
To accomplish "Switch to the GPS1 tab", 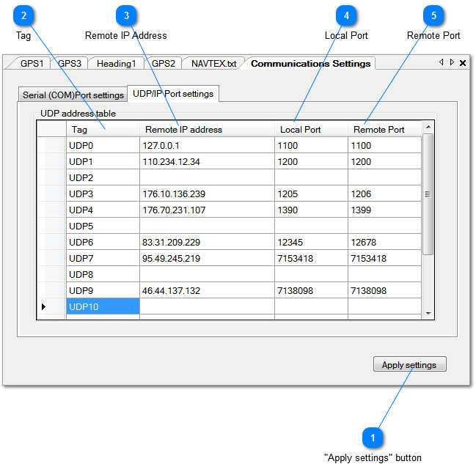I will pyautogui.click(x=32, y=63).
